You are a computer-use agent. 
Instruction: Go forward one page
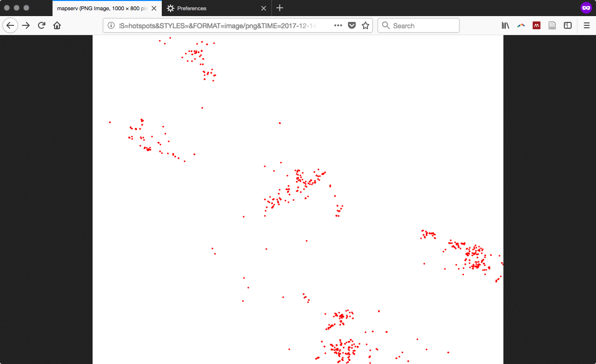tap(26, 25)
